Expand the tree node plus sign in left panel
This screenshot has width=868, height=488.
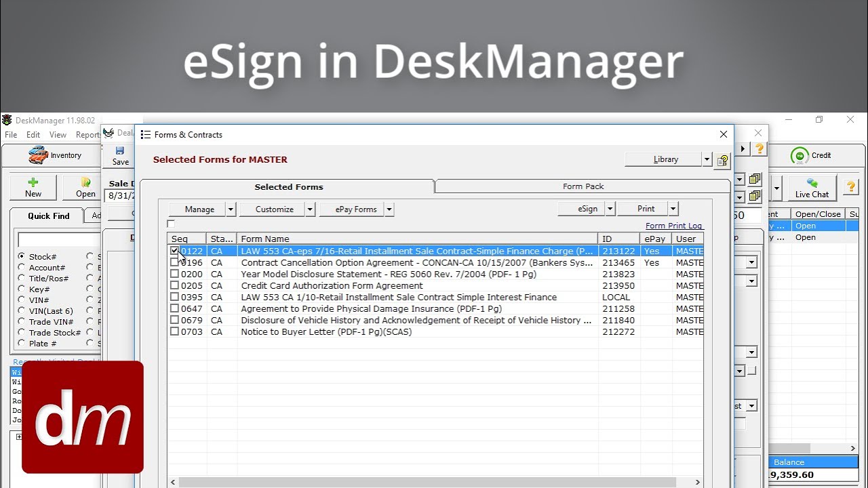pos(19,437)
